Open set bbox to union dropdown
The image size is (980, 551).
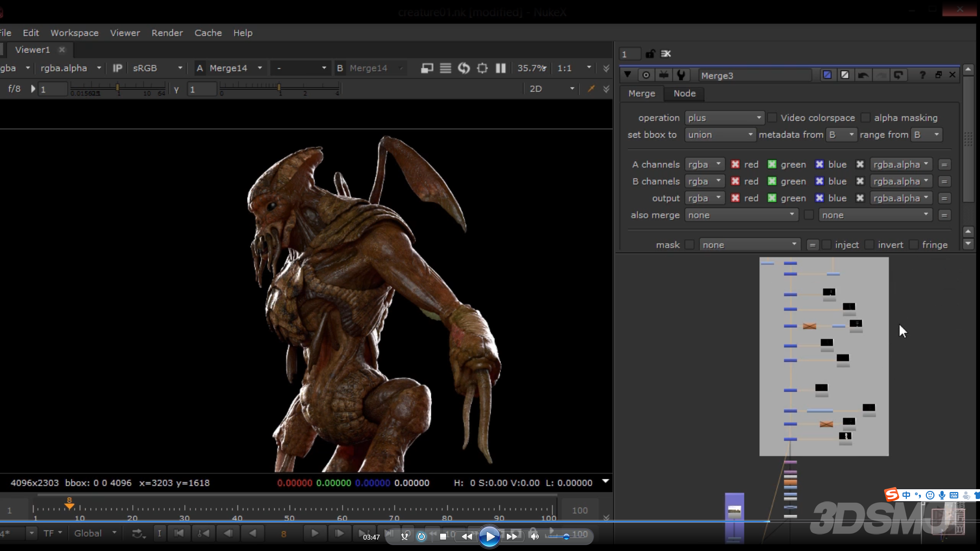click(x=720, y=134)
